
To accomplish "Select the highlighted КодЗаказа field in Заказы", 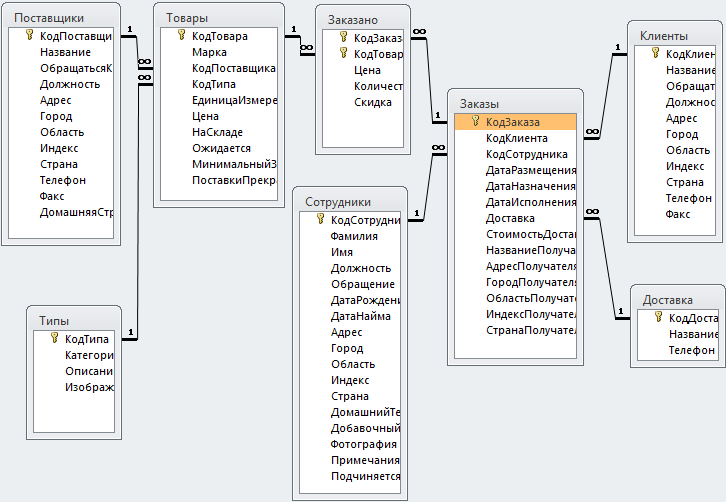I will coord(515,122).
